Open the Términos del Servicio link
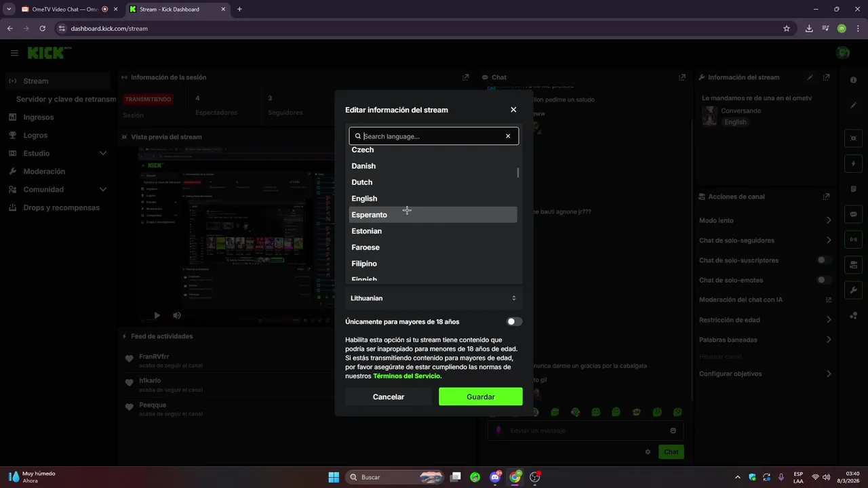Viewport: 868px width, 488px height. (406, 375)
